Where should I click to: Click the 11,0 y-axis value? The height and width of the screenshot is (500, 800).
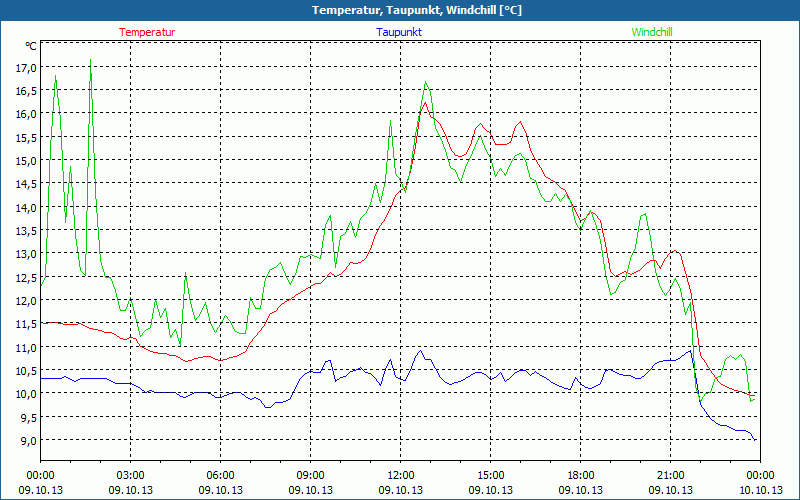tap(27, 347)
